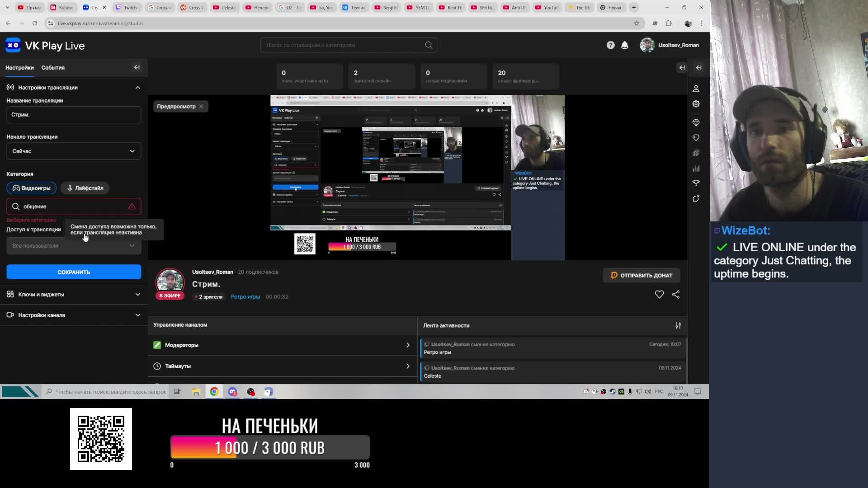The width and height of the screenshot is (868, 488).
Task: Open the activity feed filter icon
Action: 678,325
